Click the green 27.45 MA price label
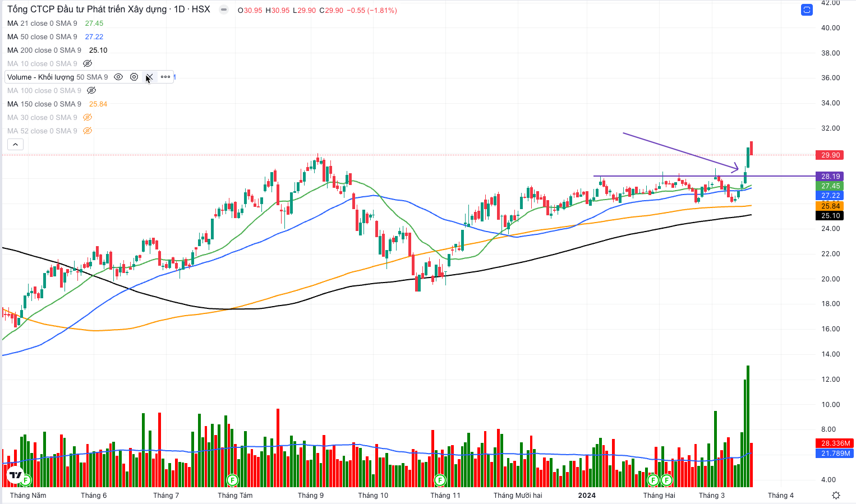 pyautogui.click(x=830, y=186)
